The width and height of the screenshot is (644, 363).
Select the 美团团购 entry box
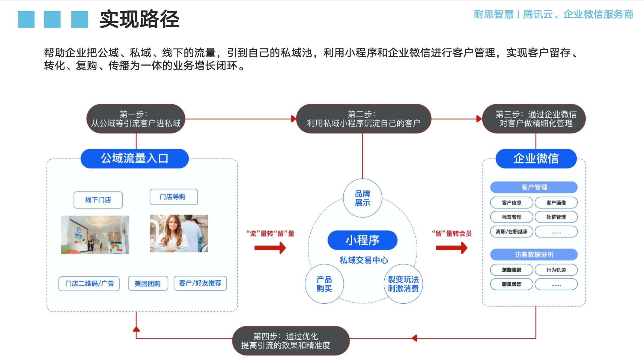(x=148, y=283)
